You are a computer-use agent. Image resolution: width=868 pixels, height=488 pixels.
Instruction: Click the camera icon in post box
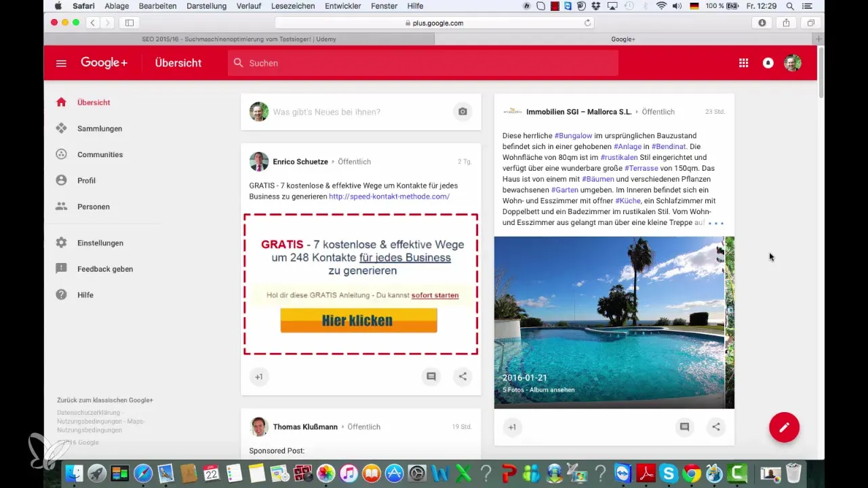click(462, 111)
